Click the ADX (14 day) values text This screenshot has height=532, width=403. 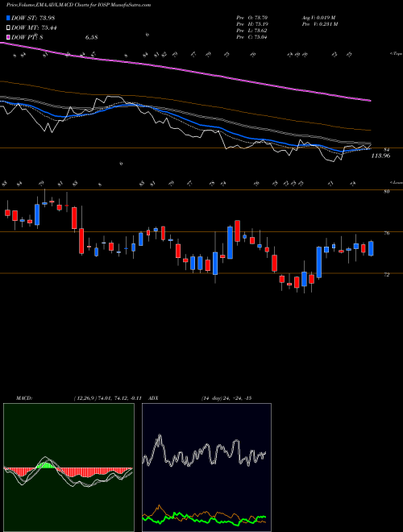226,398
